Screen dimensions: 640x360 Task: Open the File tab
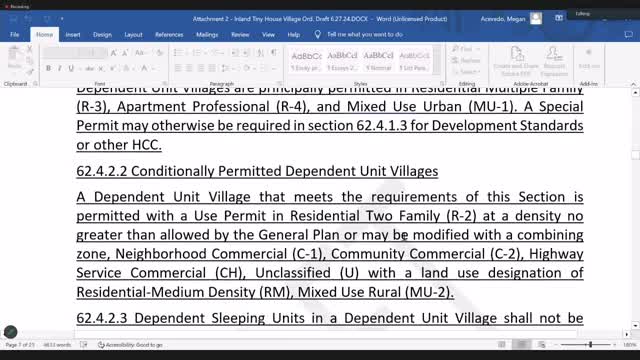(x=15, y=35)
